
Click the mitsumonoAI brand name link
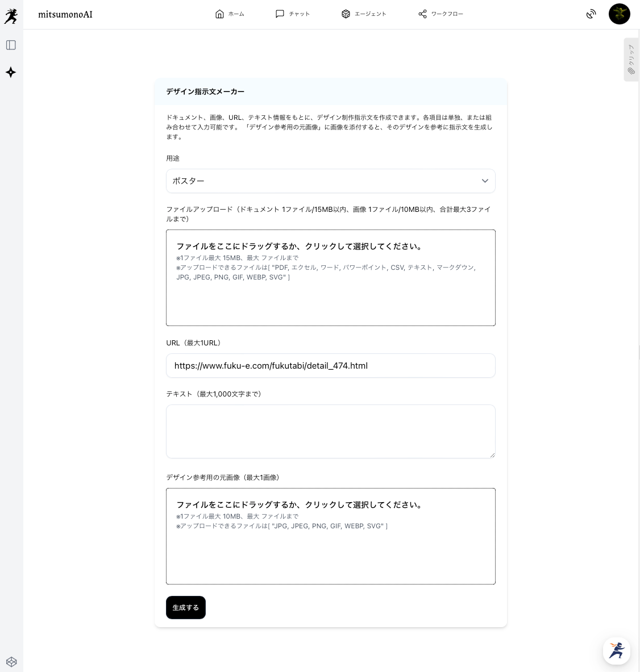click(x=65, y=15)
